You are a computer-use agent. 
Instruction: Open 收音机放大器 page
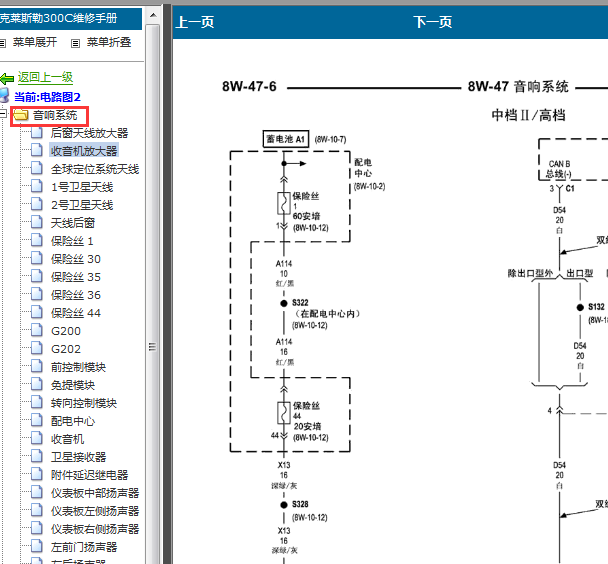84,151
